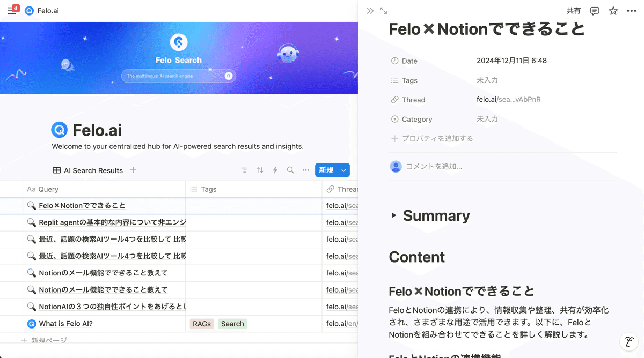Expand the Summary toggle section

(x=394, y=215)
